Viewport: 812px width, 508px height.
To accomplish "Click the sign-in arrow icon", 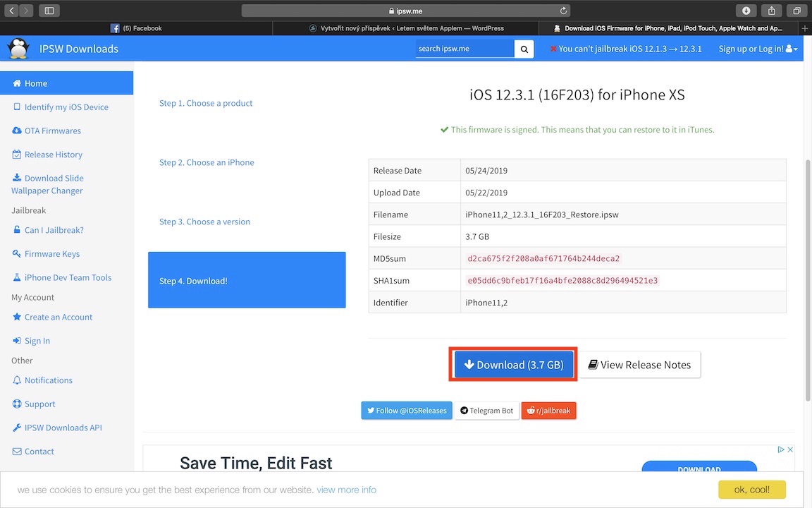I will [x=17, y=341].
